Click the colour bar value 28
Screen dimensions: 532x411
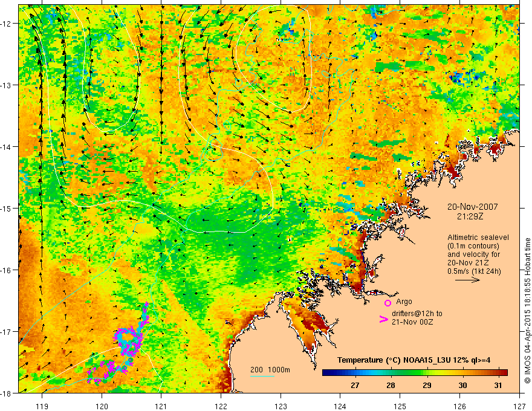point(391,386)
